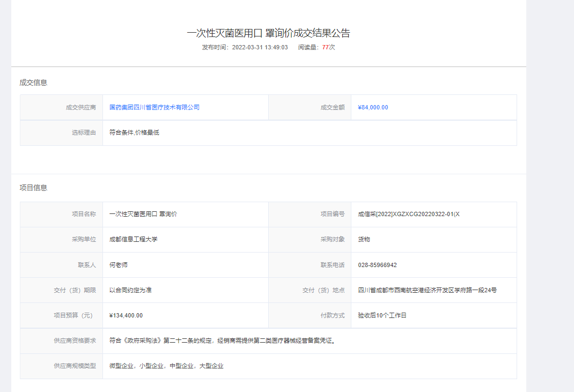
Task: Click the publish time 2022-03-31 13:49:03
Action: tap(260, 47)
